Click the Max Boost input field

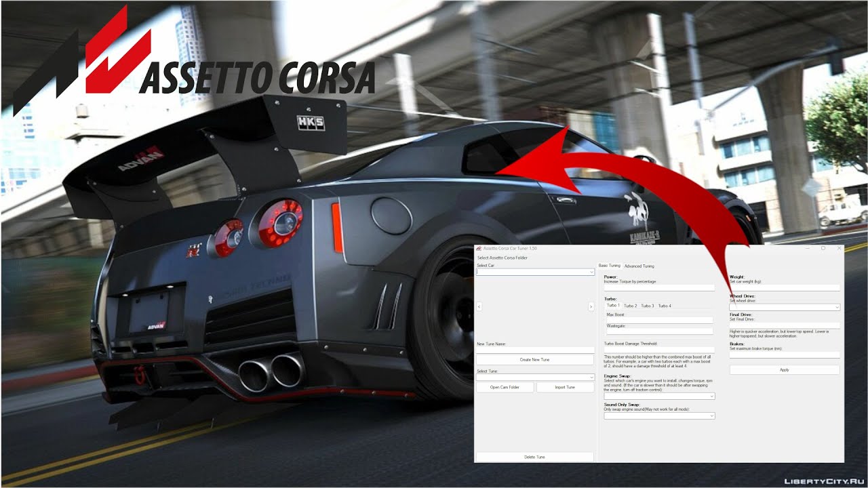point(660,320)
